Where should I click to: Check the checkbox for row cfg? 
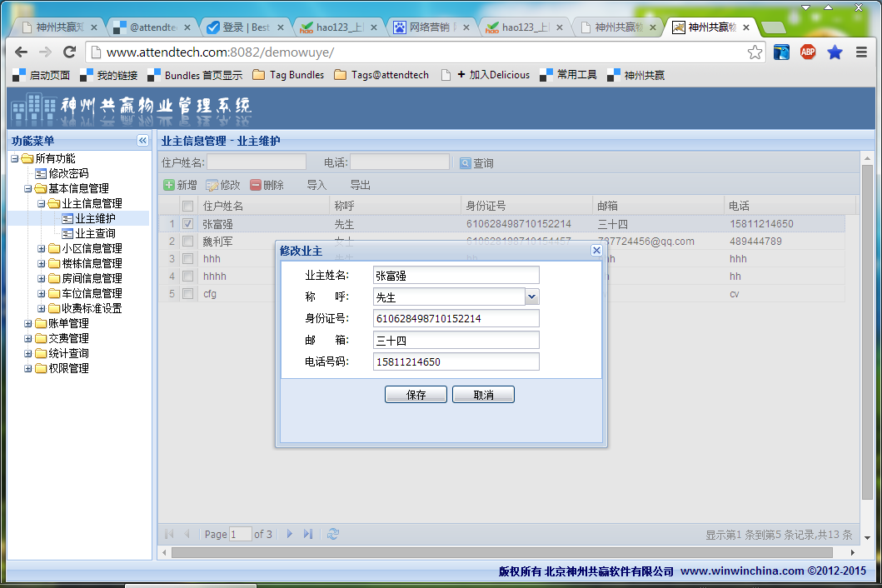point(188,294)
